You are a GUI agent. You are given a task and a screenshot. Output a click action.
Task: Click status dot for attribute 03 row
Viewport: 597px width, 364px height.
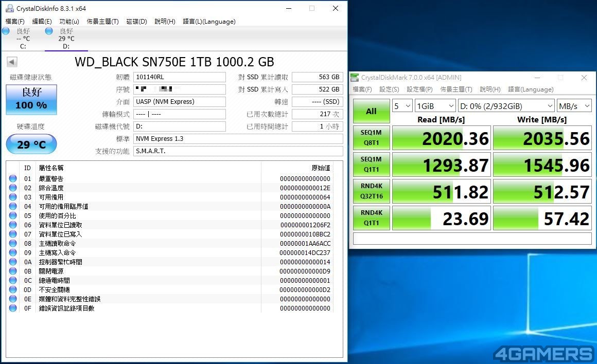(13, 197)
